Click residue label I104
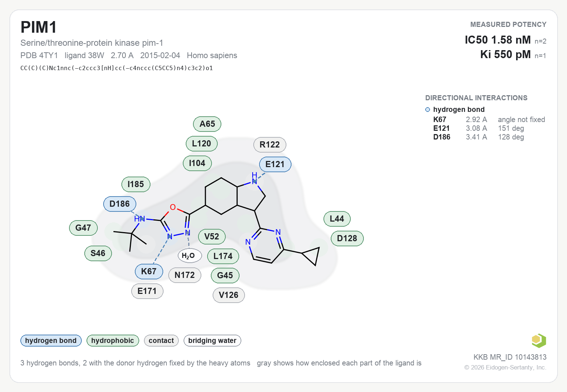The height and width of the screenshot is (392, 567). [197, 163]
